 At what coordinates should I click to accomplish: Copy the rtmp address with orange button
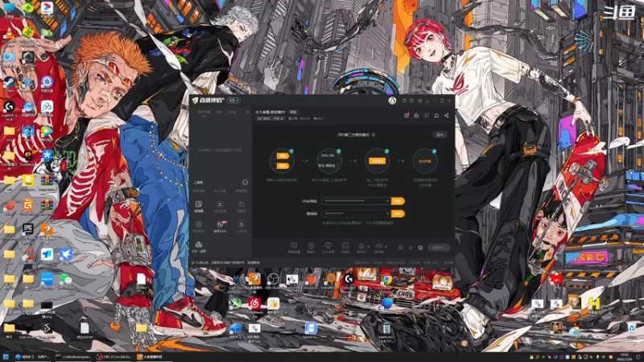pos(398,201)
